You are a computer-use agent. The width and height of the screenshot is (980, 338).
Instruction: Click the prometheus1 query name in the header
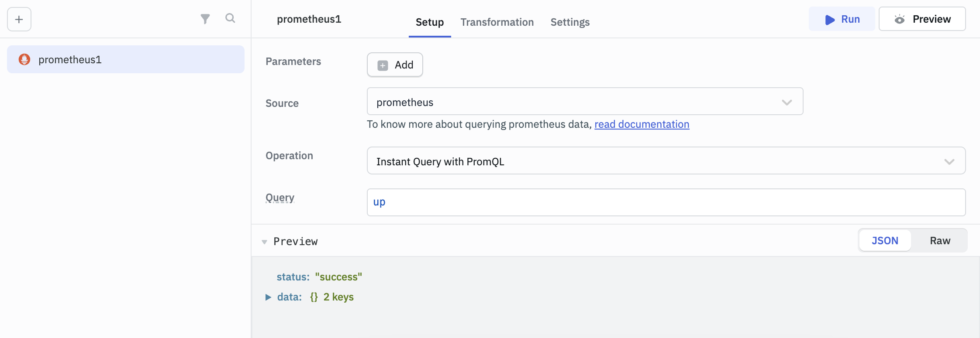pyautogui.click(x=309, y=19)
